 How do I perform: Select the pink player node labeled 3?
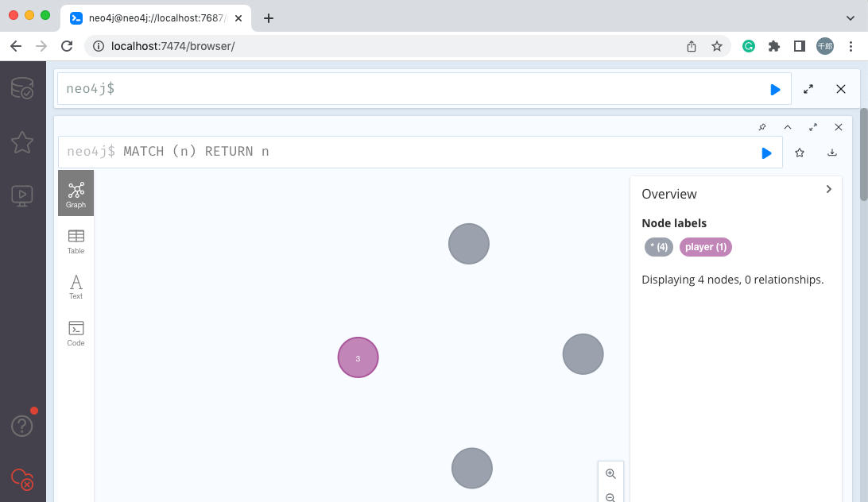pos(358,357)
